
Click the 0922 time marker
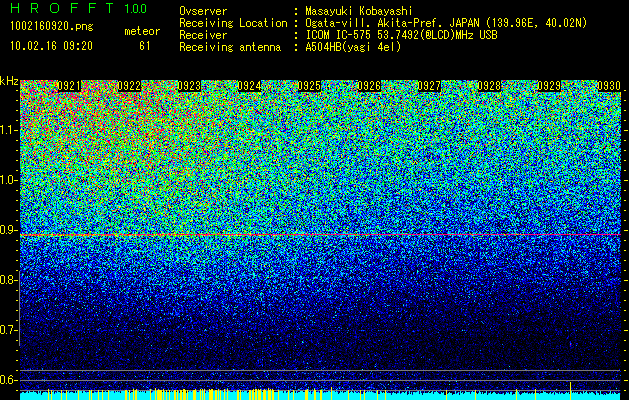pyautogui.click(x=129, y=86)
